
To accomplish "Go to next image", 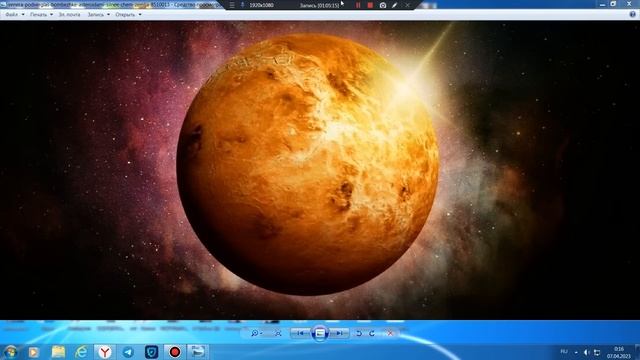I will tap(339, 333).
